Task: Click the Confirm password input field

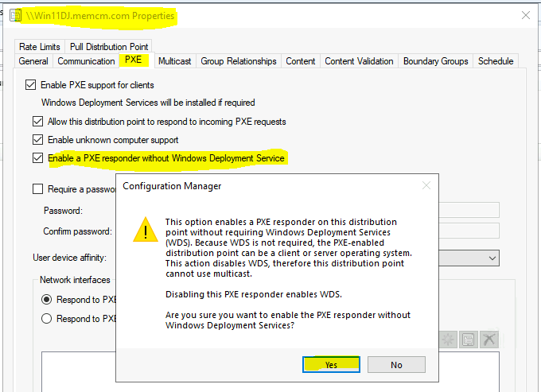Action: pyautogui.click(x=469, y=231)
